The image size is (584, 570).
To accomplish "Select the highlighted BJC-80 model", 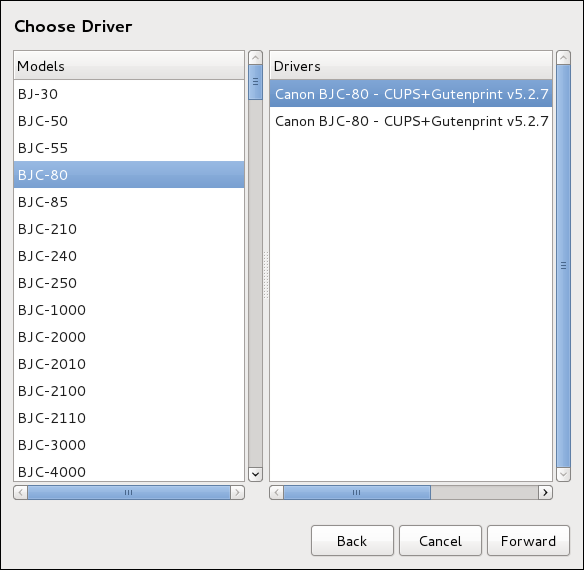I will click(x=129, y=175).
